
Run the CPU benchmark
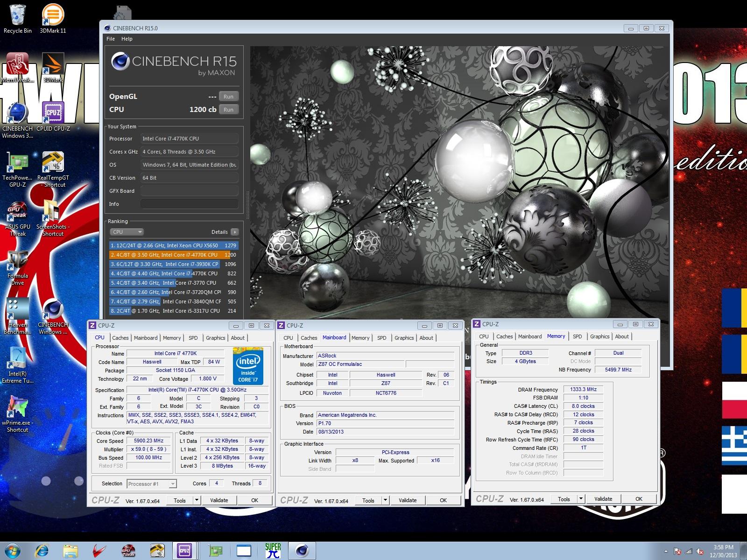click(x=228, y=110)
